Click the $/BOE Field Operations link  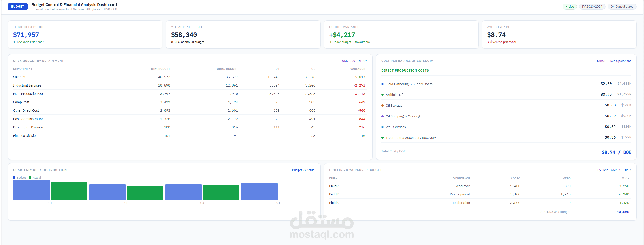(x=614, y=61)
